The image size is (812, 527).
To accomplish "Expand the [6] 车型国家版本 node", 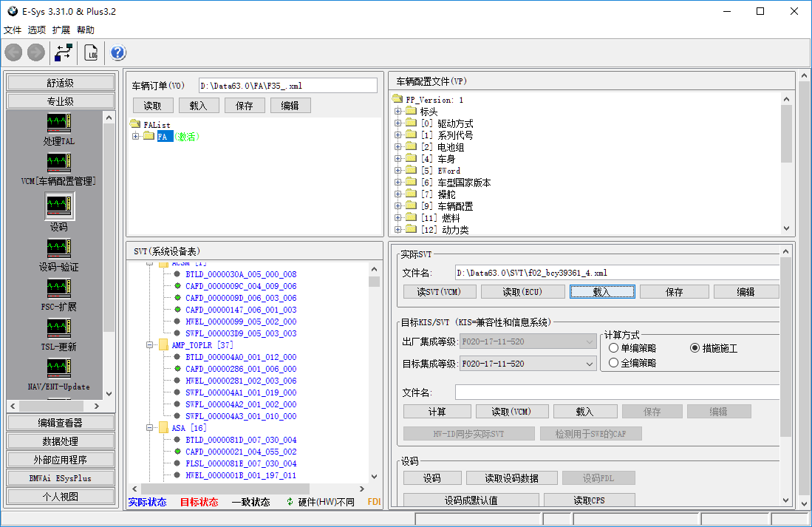I will coord(398,183).
